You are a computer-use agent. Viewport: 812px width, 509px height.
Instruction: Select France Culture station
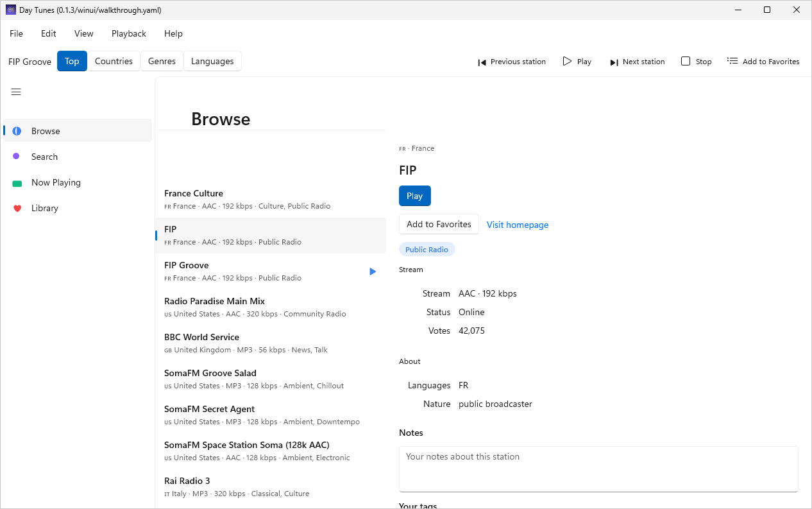pyautogui.click(x=271, y=200)
